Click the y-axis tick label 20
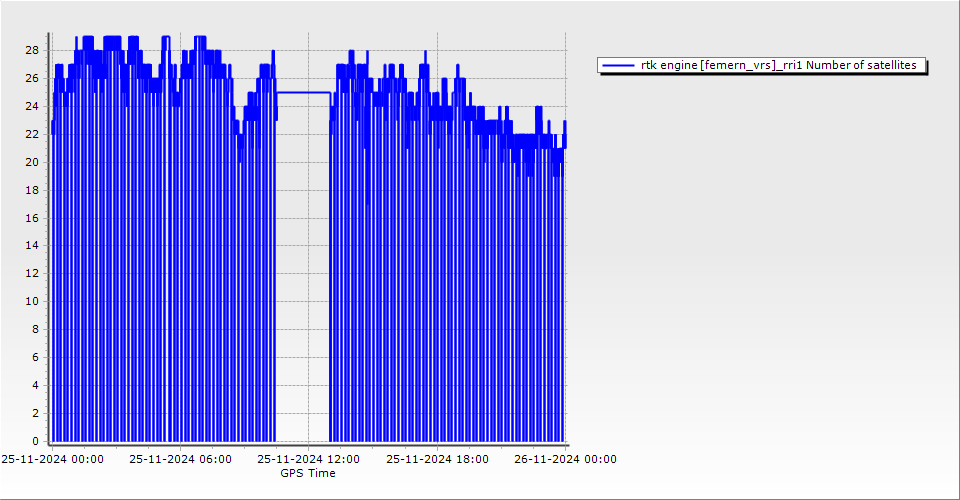 (x=32, y=162)
